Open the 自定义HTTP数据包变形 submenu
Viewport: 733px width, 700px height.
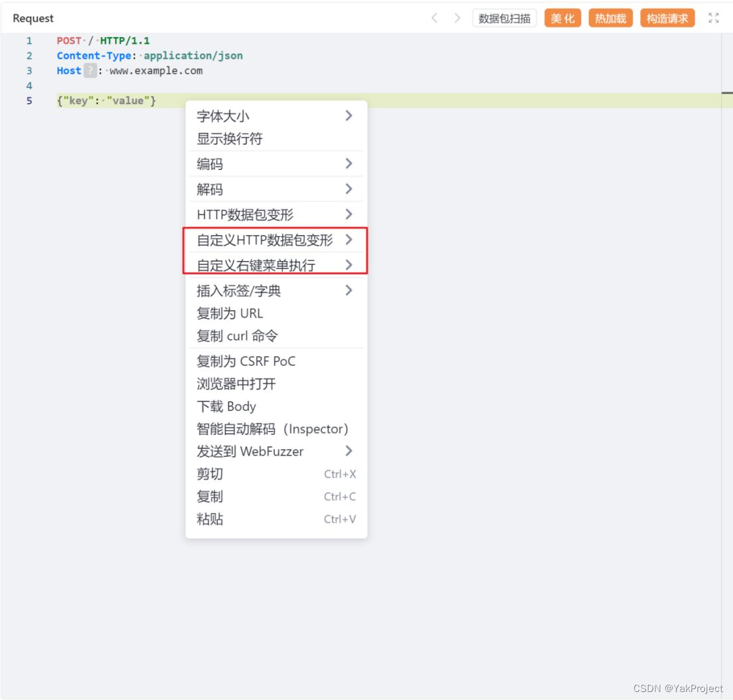pyautogui.click(x=276, y=240)
